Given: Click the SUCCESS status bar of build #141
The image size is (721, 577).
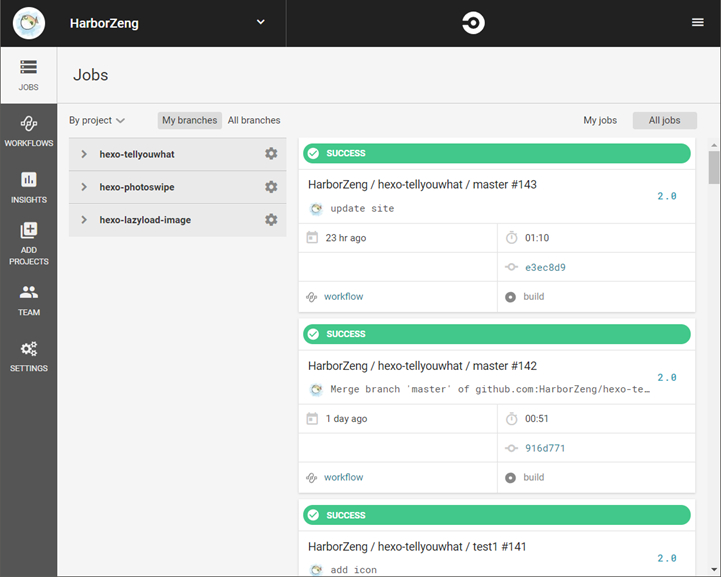Looking at the screenshot, I should tap(497, 515).
